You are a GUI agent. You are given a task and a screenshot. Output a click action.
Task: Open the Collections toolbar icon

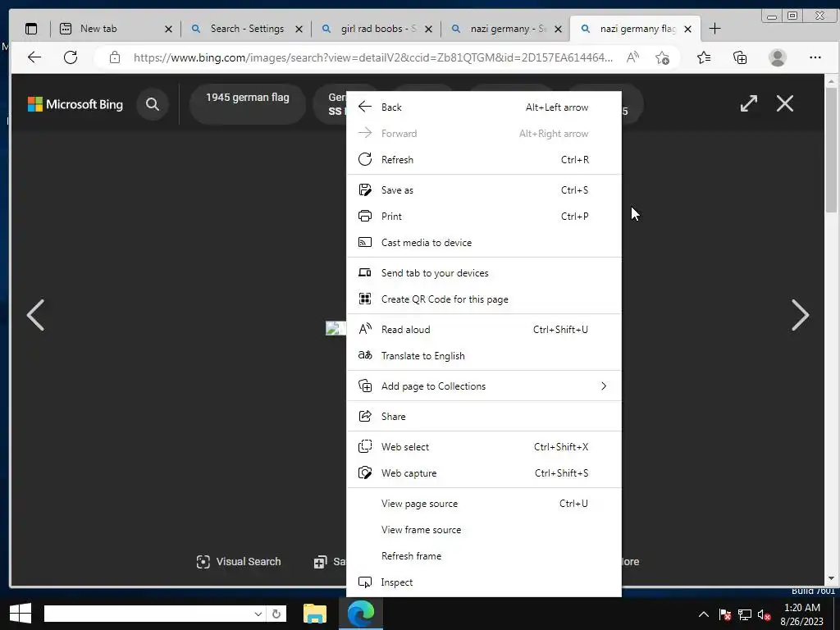(x=740, y=57)
